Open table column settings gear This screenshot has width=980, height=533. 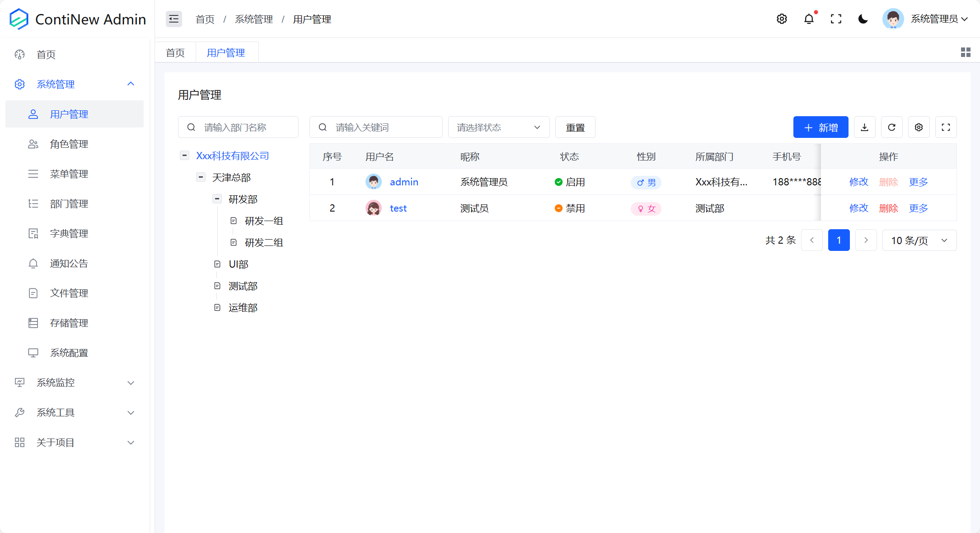tap(919, 127)
